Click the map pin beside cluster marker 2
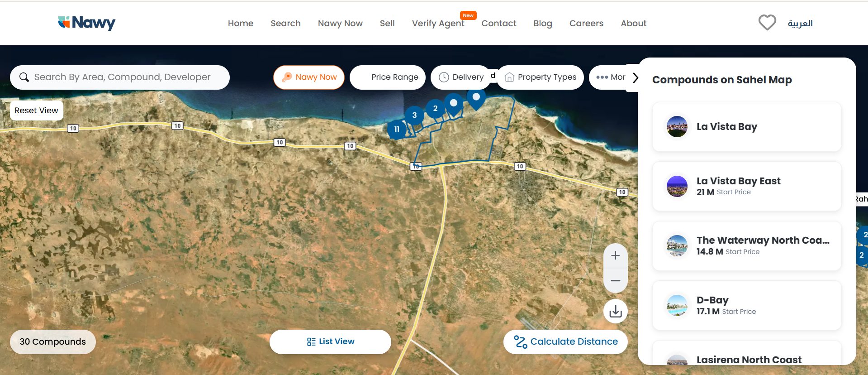Screen dimensions: 868x375 click(x=453, y=105)
